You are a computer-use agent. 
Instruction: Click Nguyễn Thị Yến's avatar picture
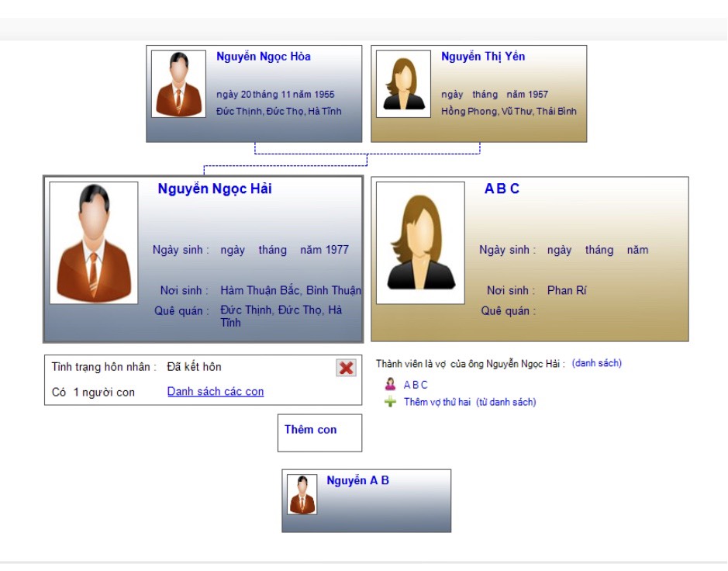[x=403, y=84]
